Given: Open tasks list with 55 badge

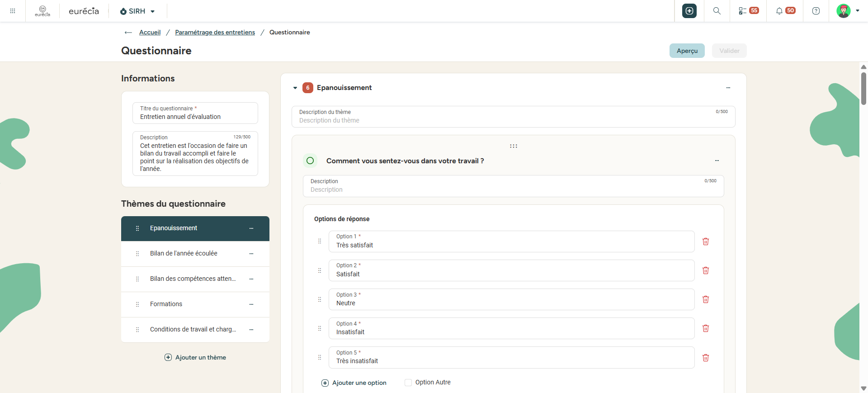Looking at the screenshot, I should (x=749, y=11).
